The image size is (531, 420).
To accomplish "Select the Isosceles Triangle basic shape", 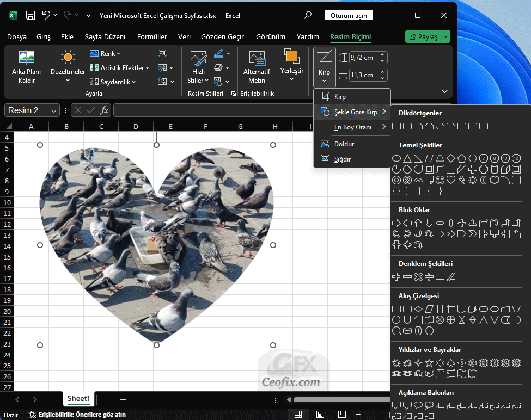I will pyautogui.click(x=407, y=158).
